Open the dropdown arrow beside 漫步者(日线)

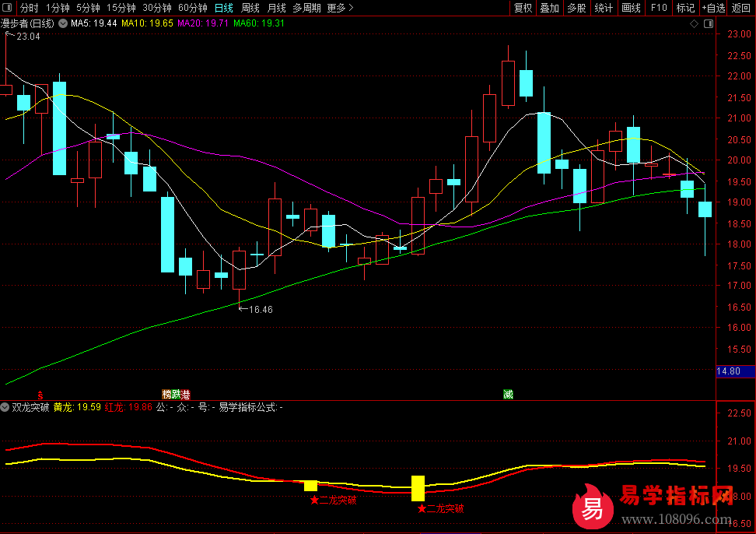point(63,23)
